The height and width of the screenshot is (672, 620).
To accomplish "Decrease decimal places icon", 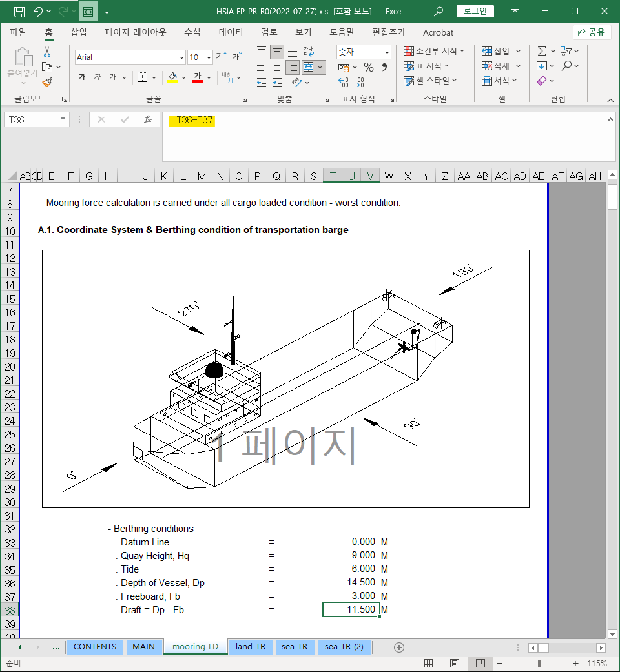I will point(359,82).
